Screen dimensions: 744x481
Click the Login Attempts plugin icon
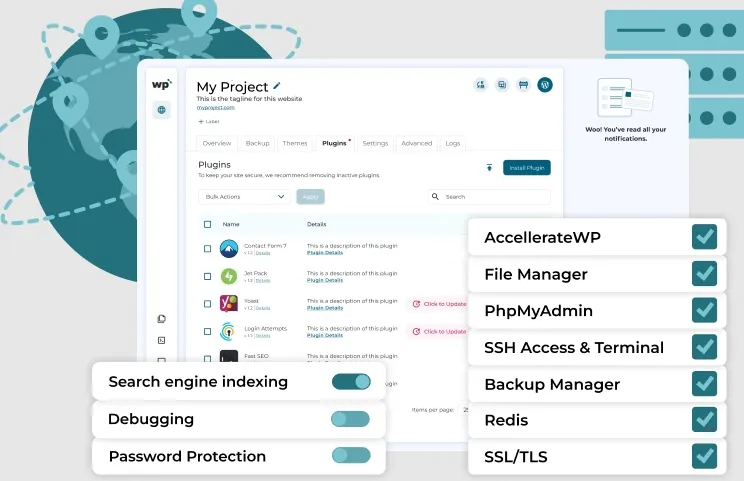pyautogui.click(x=228, y=331)
